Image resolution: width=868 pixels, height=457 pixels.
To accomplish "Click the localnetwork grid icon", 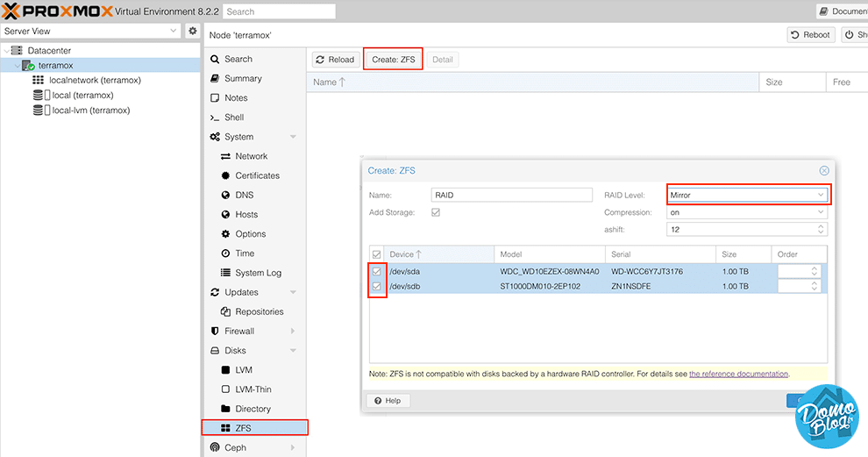I will pyautogui.click(x=39, y=81).
